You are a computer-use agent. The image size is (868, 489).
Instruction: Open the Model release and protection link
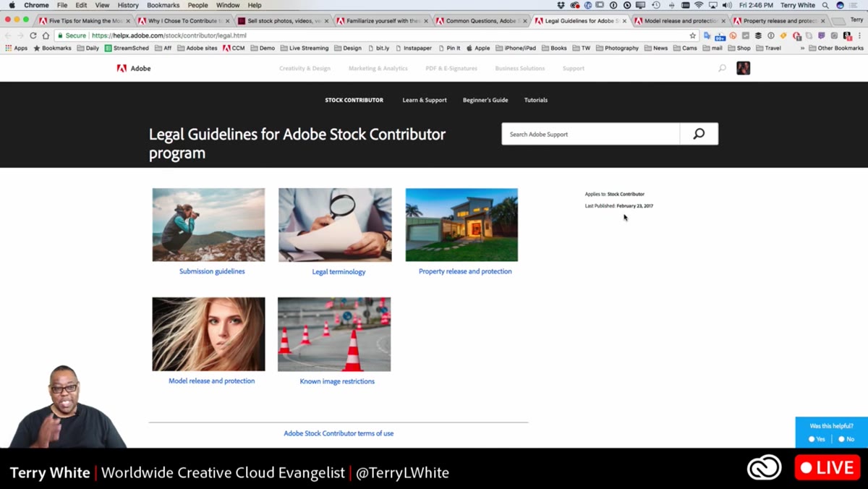(211, 380)
